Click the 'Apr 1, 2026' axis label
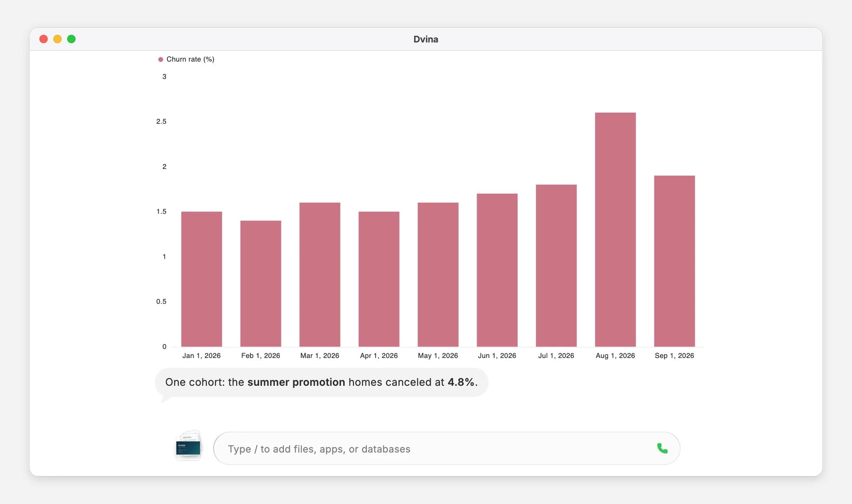 (379, 355)
